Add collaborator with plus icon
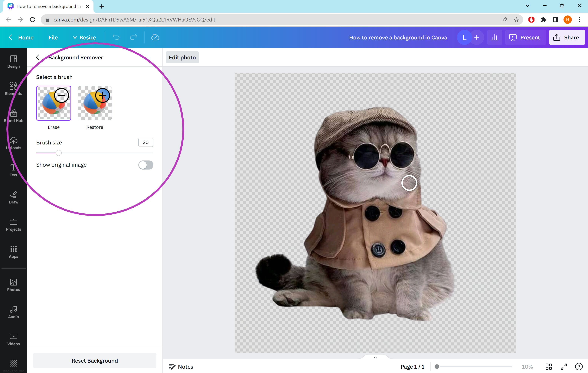 [x=476, y=37]
